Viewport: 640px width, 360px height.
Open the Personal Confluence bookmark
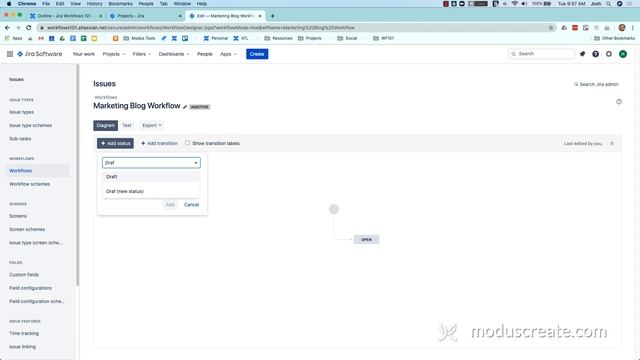(x=216, y=38)
